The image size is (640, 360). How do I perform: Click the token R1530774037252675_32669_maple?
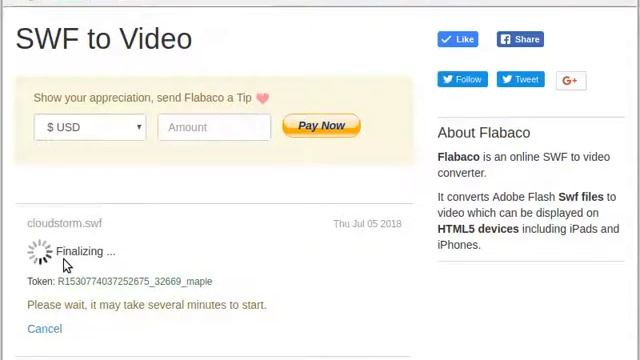[x=135, y=282]
